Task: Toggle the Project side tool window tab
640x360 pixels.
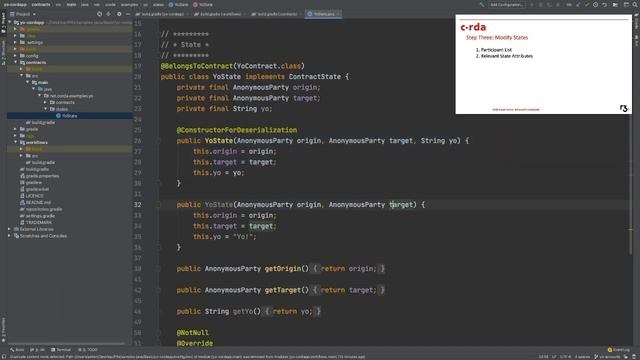Action: tap(3, 22)
